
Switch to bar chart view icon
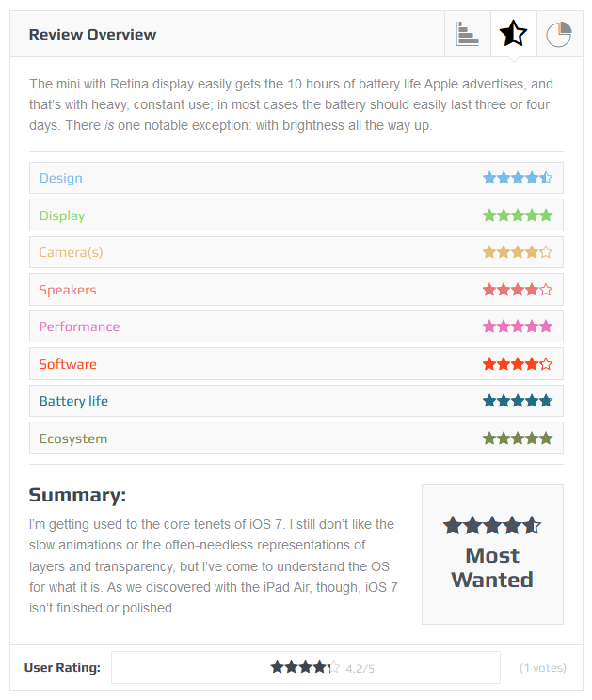tap(468, 35)
